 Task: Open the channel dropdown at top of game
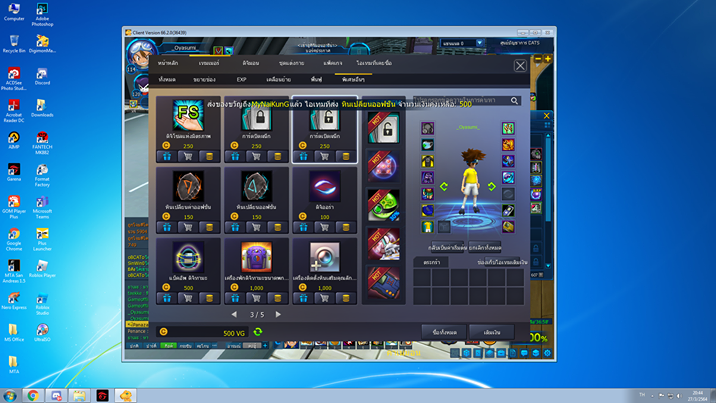tap(479, 43)
